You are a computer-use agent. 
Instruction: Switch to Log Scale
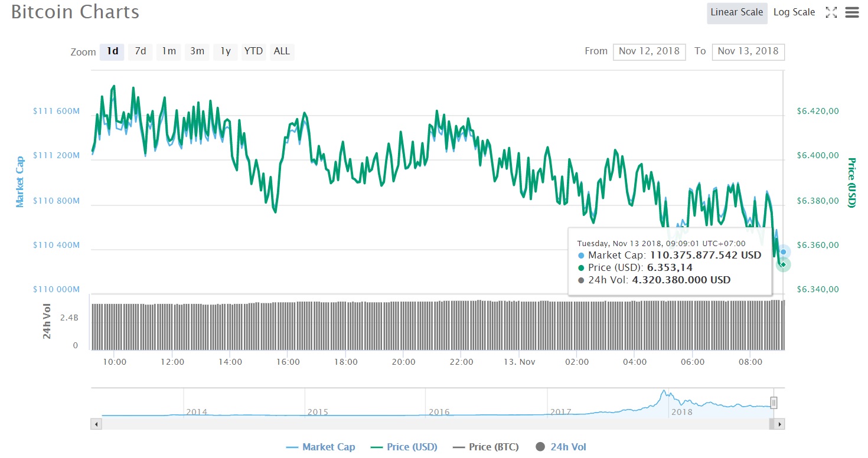(x=794, y=12)
